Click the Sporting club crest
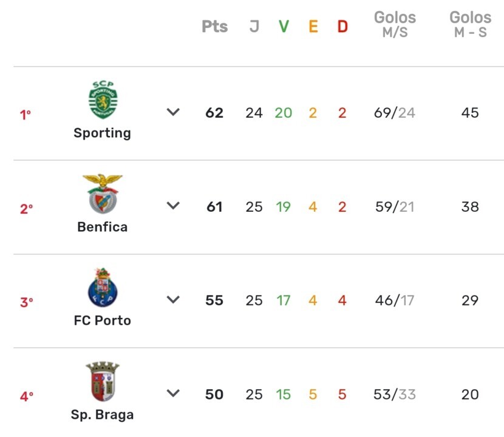The width and height of the screenshot is (504, 437). [x=103, y=100]
